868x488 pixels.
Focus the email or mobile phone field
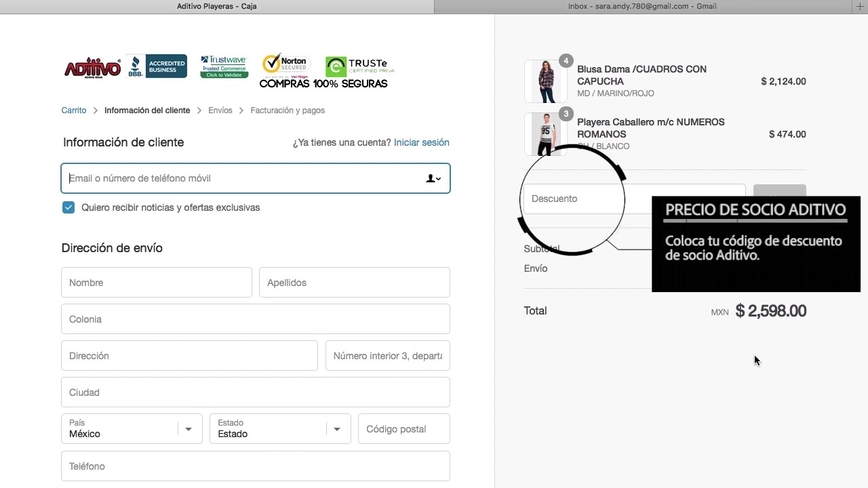click(x=256, y=178)
